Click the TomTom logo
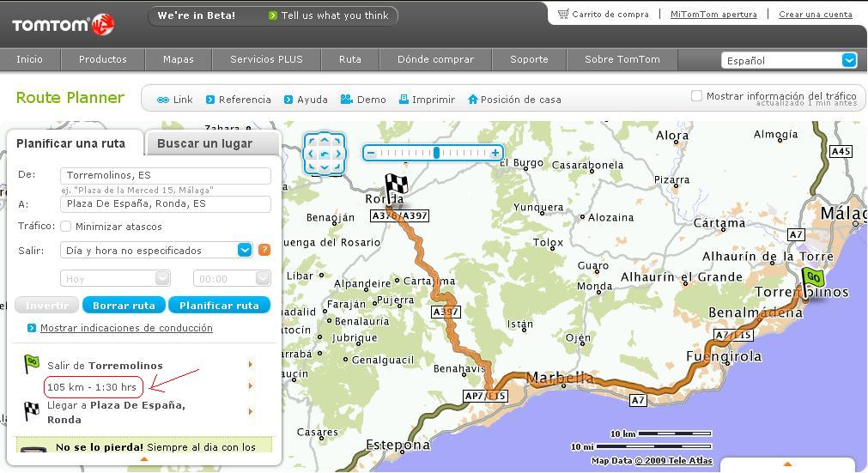The height and width of the screenshot is (473, 868). [64, 24]
